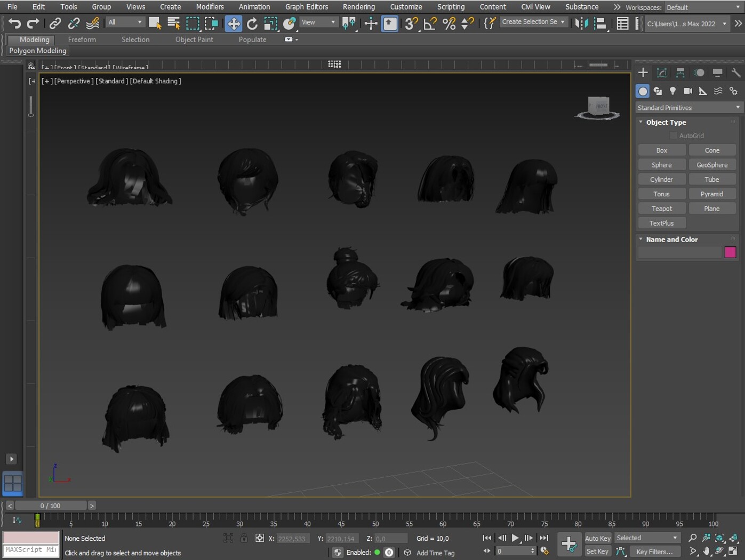Enable the AutoGrid checkbox
Image resolution: width=745 pixels, height=560 pixels.
673,136
